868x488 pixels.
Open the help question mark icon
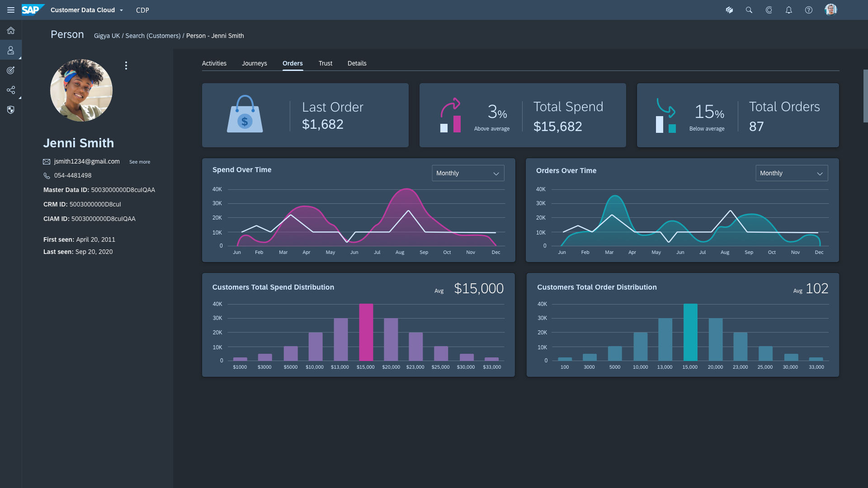pos(809,10)
